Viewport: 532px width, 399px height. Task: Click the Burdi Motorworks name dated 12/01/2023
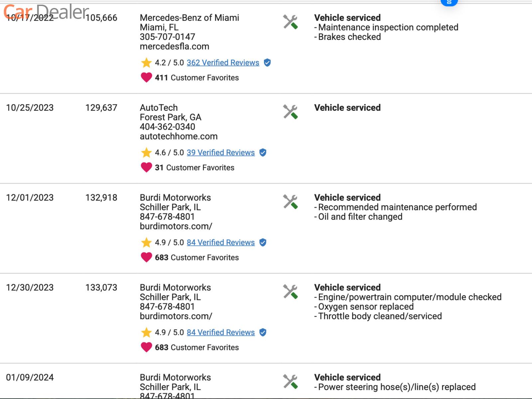175,198
